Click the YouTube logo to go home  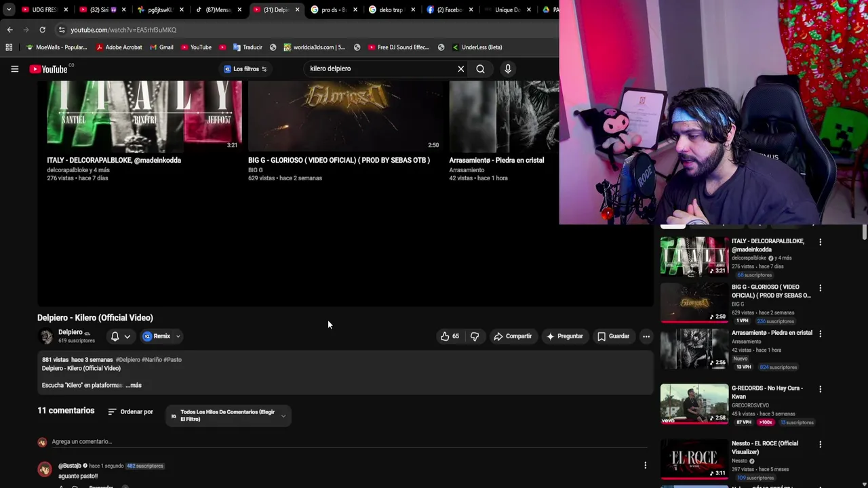49,69
